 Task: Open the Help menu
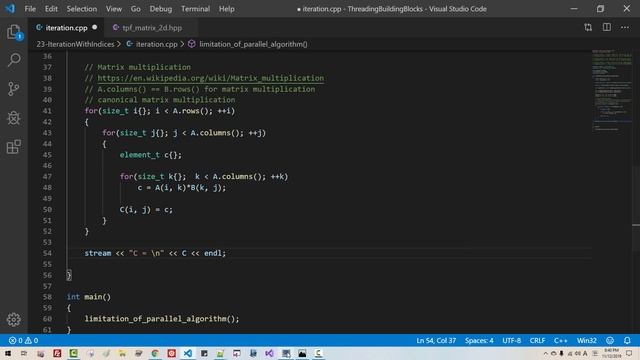[226, 9]
